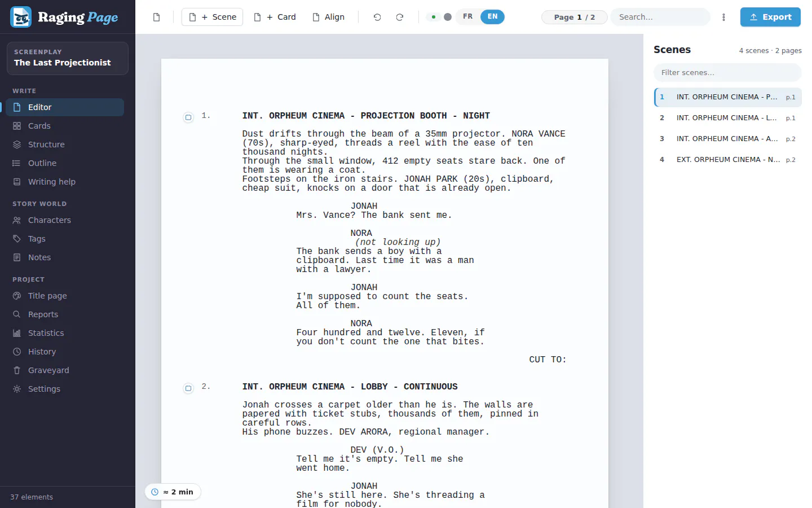Screen dimensions: 812x508
Task: Jump to scene 2 Orpheum Cinema Lobby
Action: pos(727,118)
